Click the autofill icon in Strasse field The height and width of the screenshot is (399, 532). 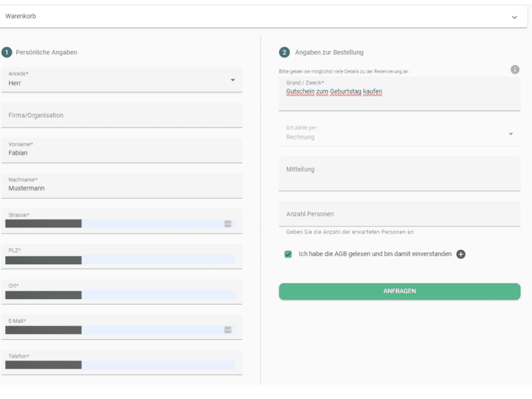pyautogui.click(x=228, y=224)
